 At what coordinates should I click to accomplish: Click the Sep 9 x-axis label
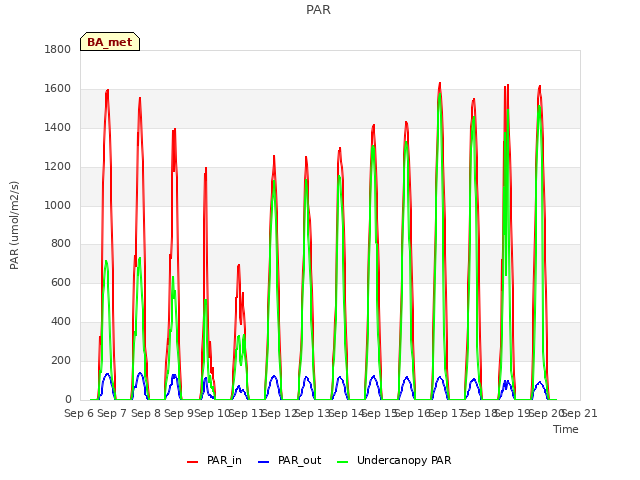tap(179, 413)
